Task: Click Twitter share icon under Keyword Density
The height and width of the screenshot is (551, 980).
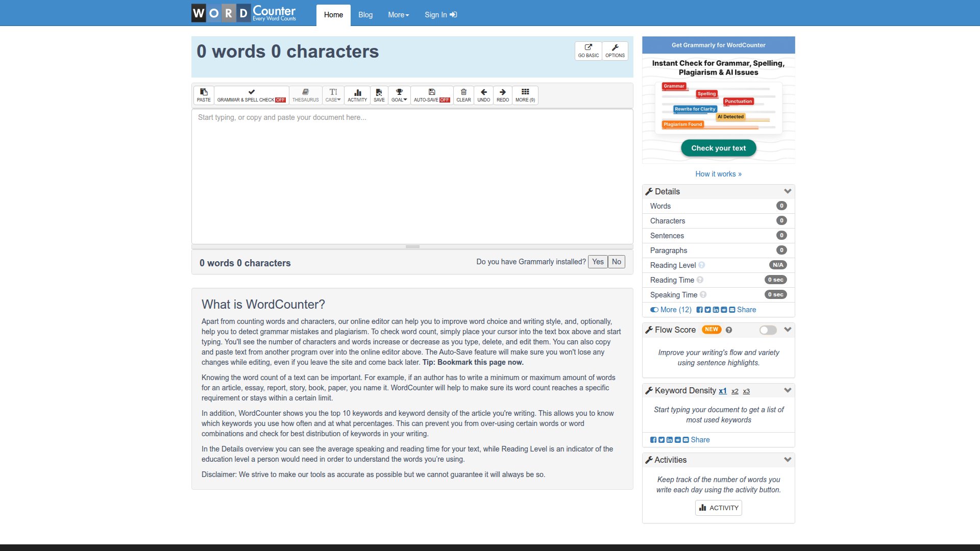Action: coord(661,440)
